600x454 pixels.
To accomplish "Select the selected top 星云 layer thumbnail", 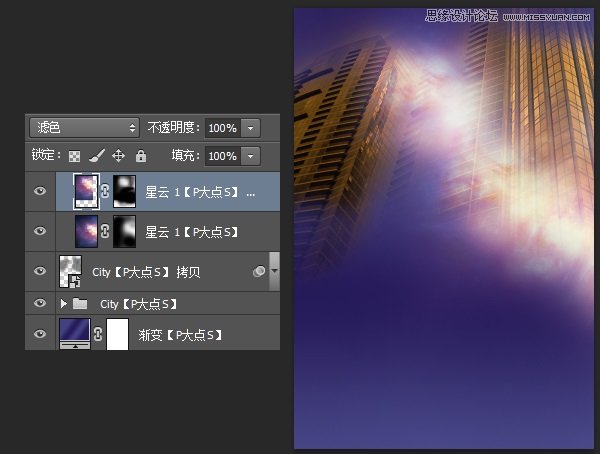I will click(x=86, y=191).
